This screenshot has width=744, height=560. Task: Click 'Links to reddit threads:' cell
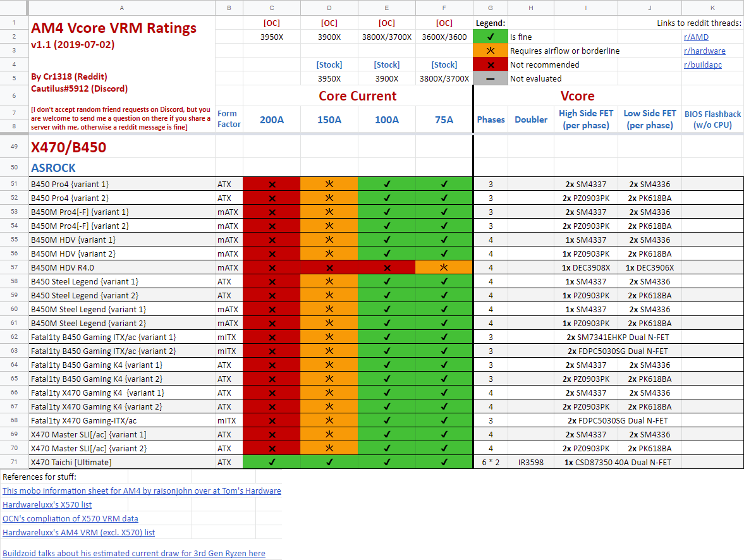699,23
